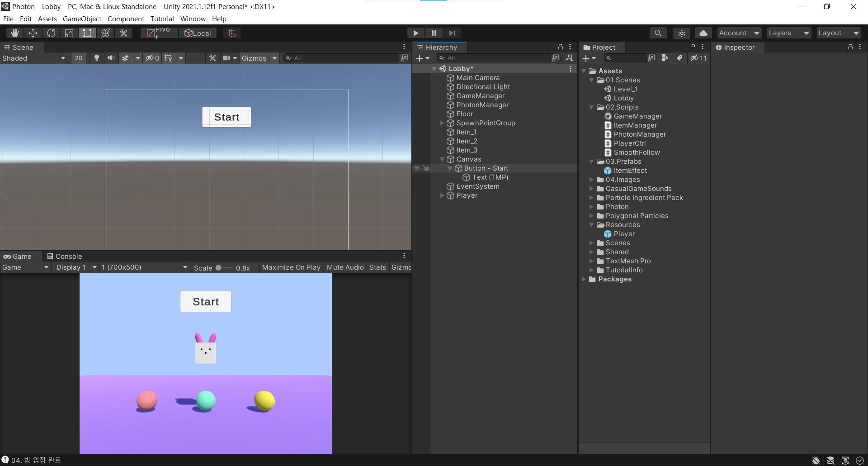Open custom editor tools icon

click(x=123, y=33)
